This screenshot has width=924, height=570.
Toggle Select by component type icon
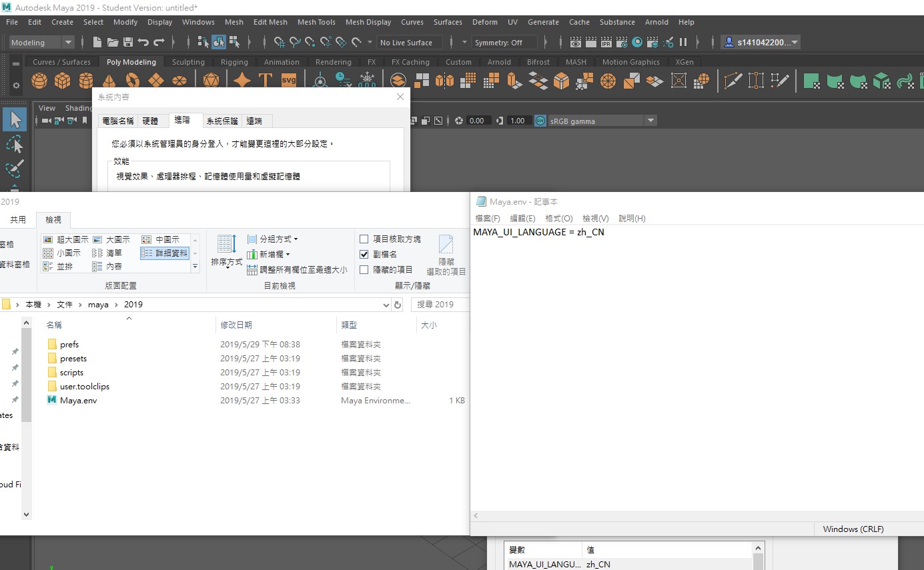(x=234, y=42)
